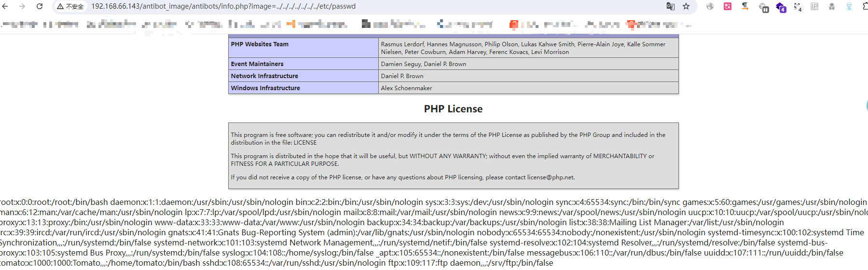Click the backup:x:34:34 passwd entry
This screenshot has height=270, width=868.
pyautogui.click(x=467, y=222)
